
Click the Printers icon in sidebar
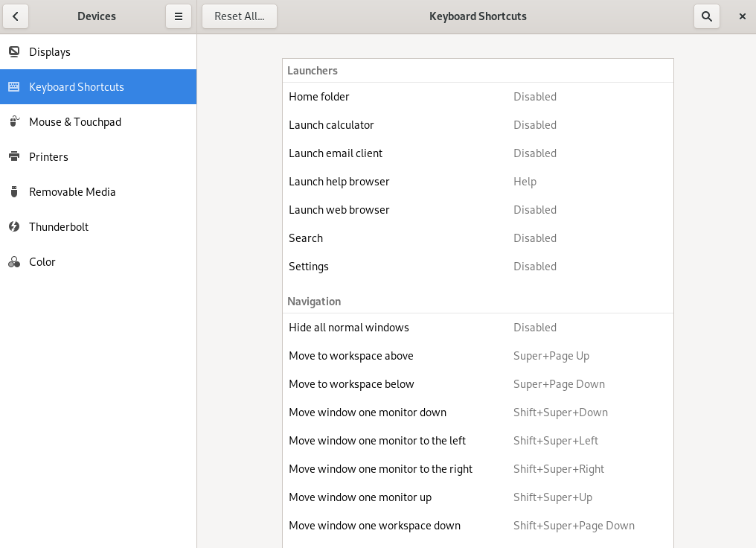(13, 157)
